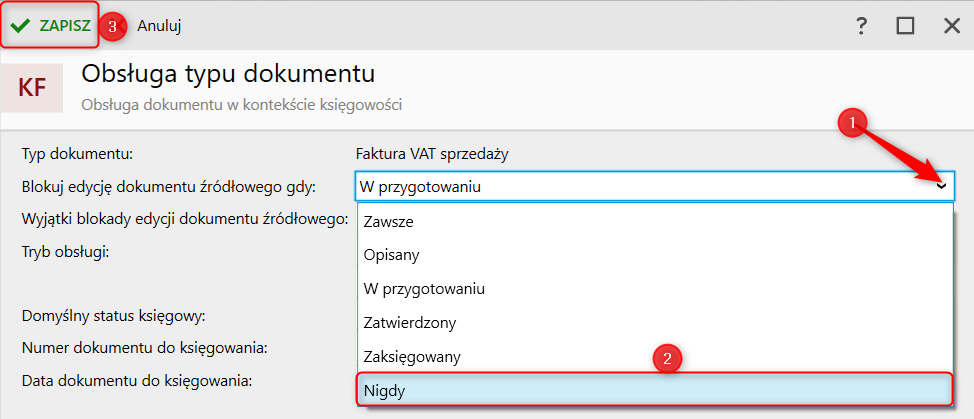Close the Obsługa typu dokumentu dialog
This screenshot has width=974, height=419.
(951, 26)
